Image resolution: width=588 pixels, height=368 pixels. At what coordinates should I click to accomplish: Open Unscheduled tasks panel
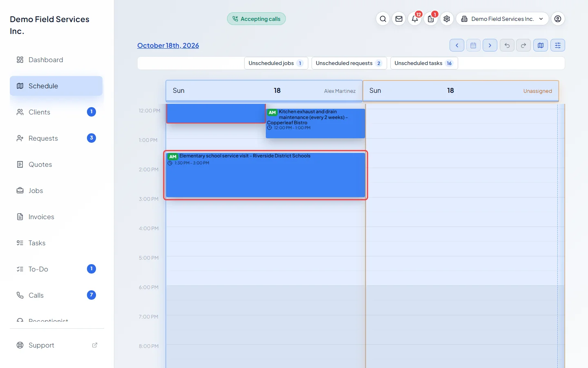[x=424, y=63]
